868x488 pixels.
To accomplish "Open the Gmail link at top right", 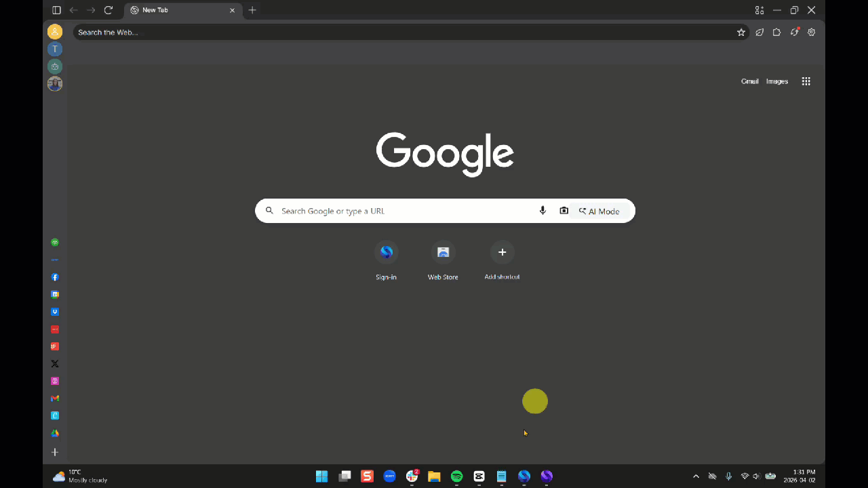I will tap(750, 81).
